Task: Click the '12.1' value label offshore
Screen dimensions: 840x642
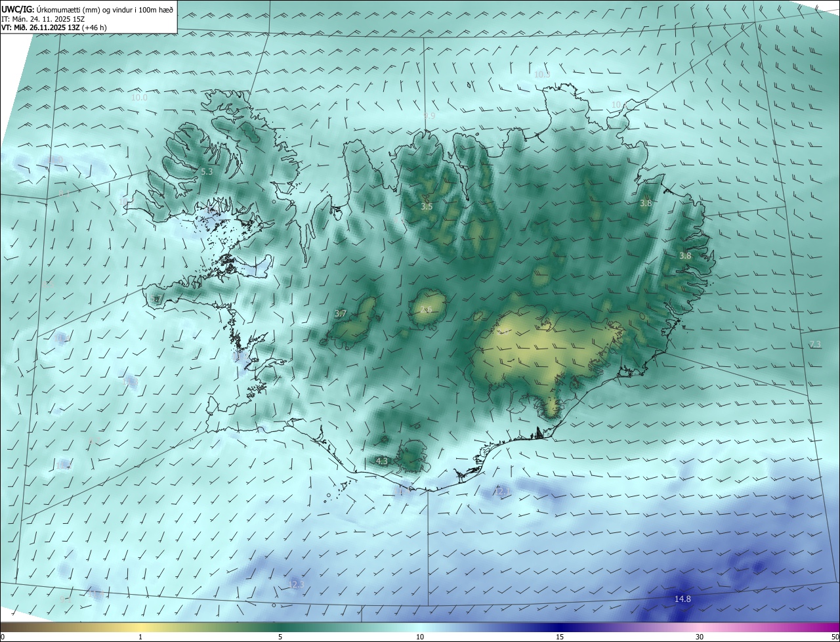Action: click(x=502, y=492)
